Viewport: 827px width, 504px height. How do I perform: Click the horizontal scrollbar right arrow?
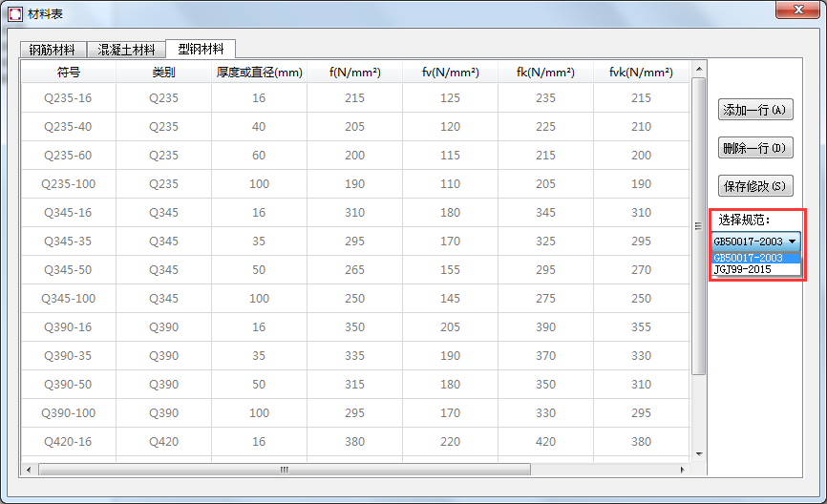tap(682, 470)
